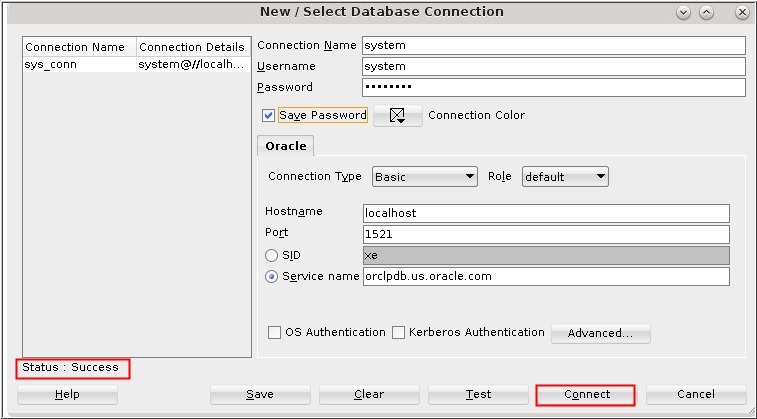Edit the Port field showing 1521
Viewport: 757px width, 419px height.
click(546, 235)
